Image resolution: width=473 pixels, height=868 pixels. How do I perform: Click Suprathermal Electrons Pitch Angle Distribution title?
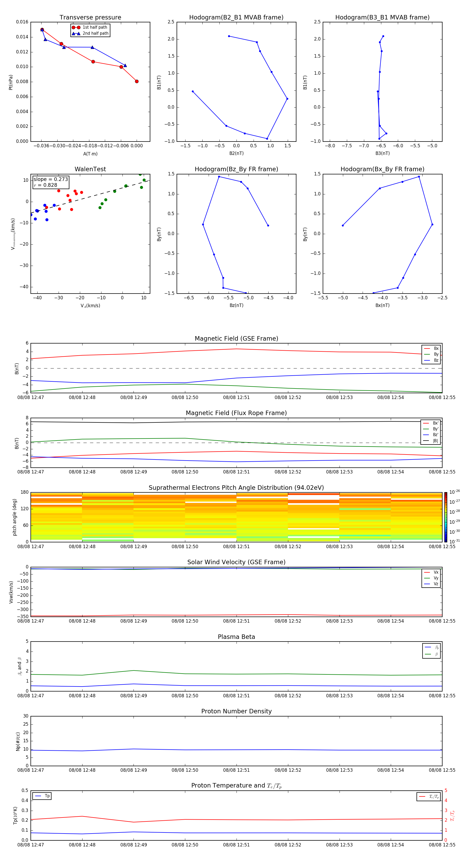236,488
